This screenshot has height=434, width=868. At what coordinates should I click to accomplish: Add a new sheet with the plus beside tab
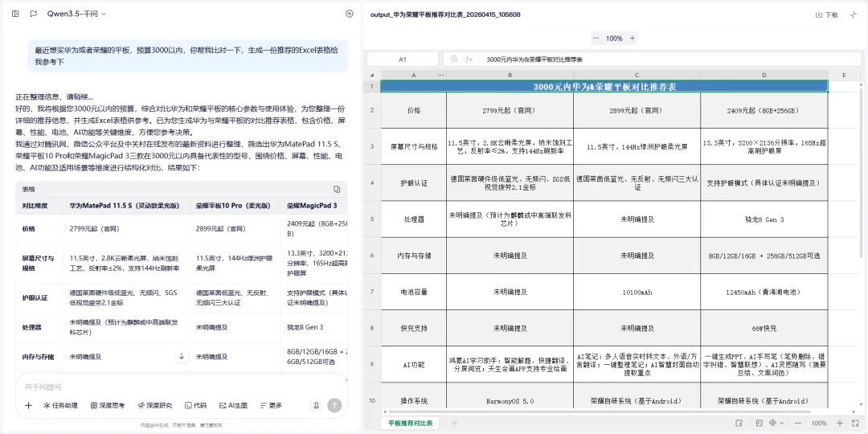454,423
